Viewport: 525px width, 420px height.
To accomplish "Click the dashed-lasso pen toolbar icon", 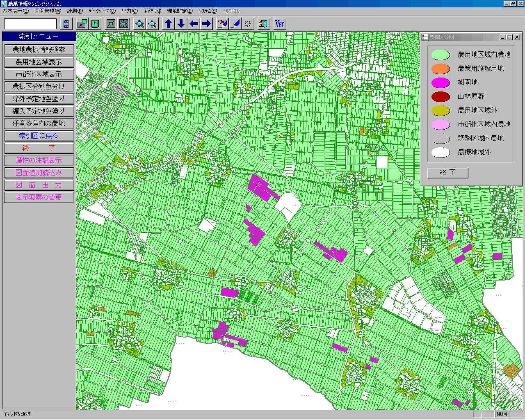I will click(222, 24).
